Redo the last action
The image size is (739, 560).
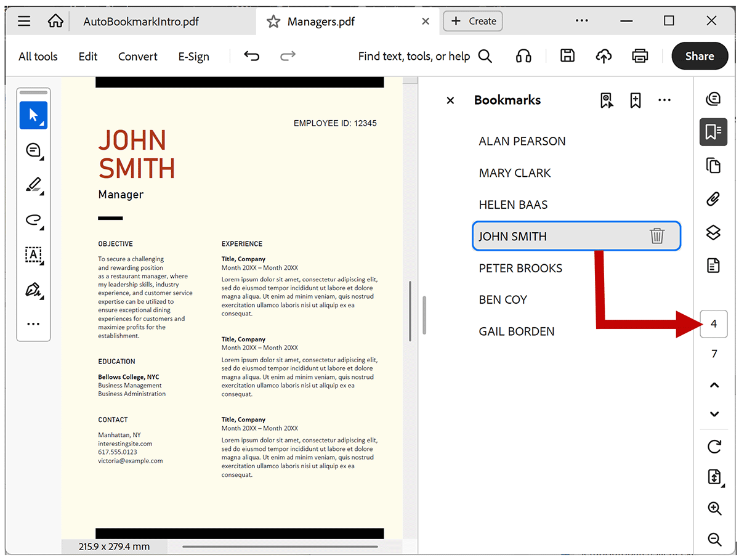pyautogui.click(x=288, y=56)
